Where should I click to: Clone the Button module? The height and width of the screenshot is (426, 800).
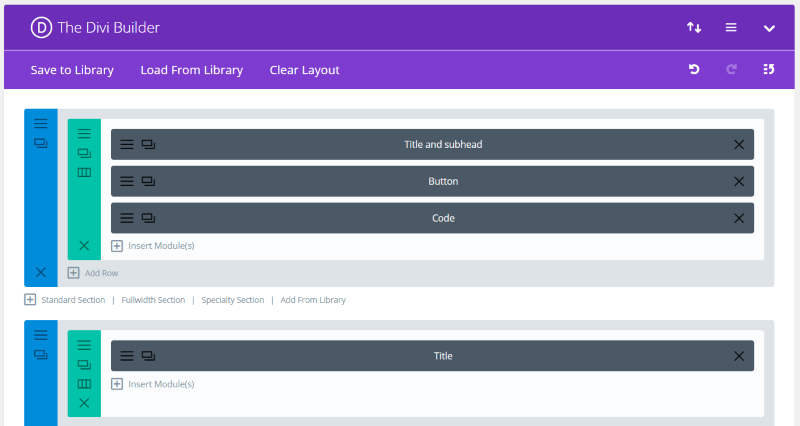[148, 182]
